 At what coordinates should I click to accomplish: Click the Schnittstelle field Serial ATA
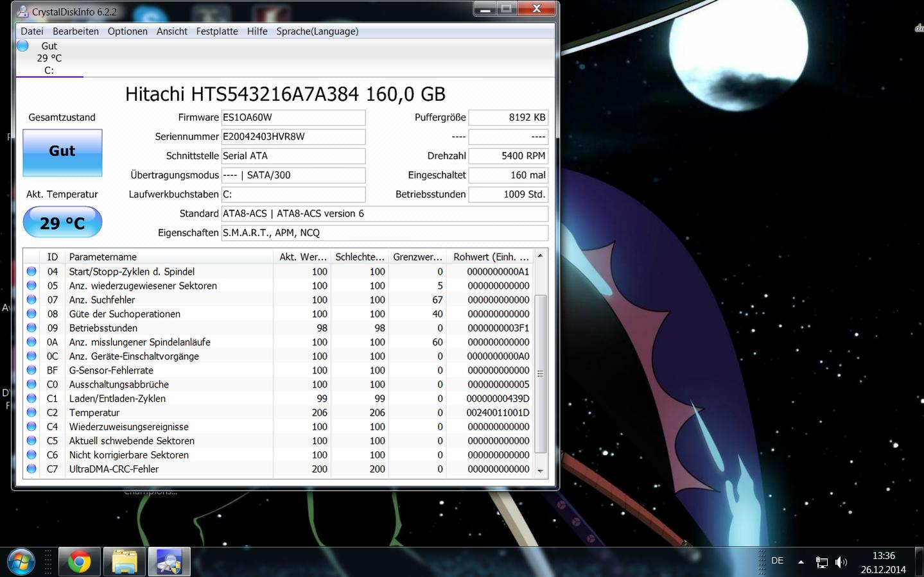293,156
